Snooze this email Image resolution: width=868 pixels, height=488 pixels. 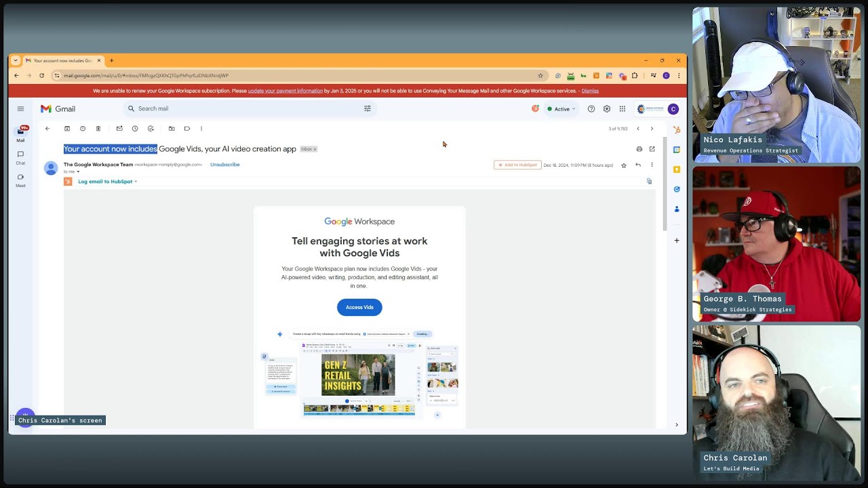pos(135,128)
